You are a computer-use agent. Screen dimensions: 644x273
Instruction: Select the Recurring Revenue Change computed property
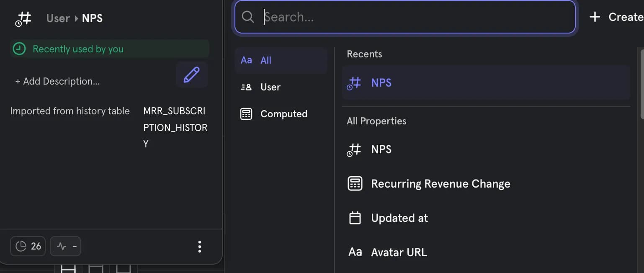pyautogui.click(x=440, y=184)
